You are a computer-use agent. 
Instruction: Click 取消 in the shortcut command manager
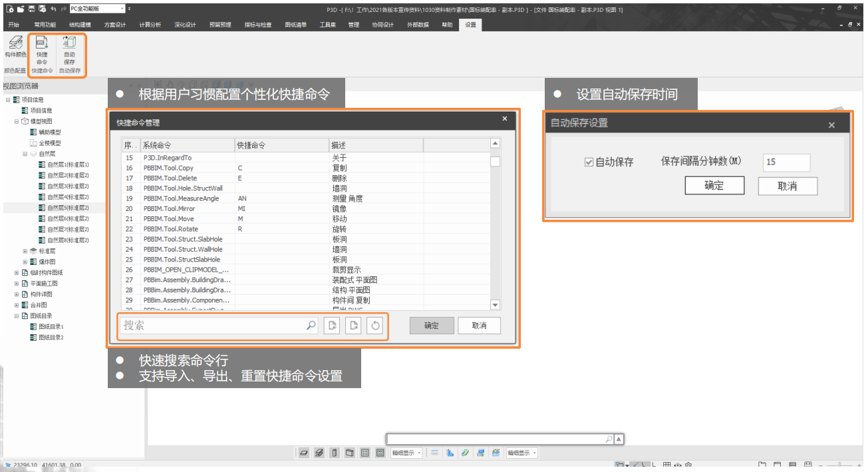tap(479, 326)
